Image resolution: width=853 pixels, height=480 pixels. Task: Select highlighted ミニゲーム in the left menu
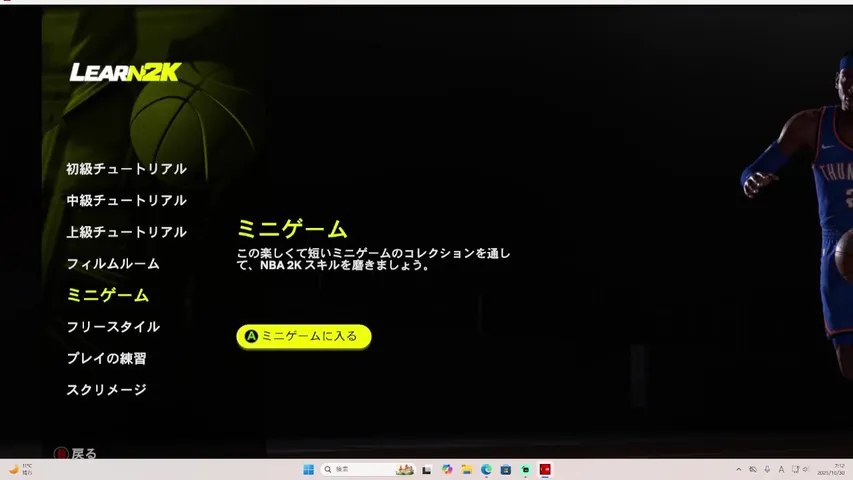point(108,296)
